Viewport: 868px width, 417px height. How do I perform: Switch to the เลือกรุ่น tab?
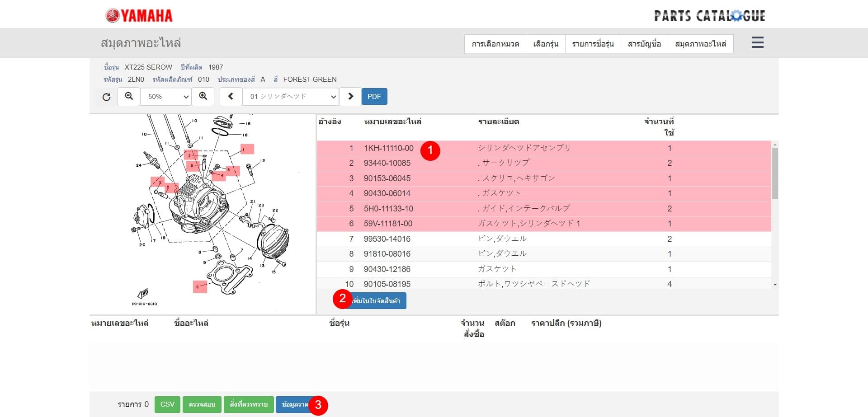pyautogui.click(x=545, y=44)
